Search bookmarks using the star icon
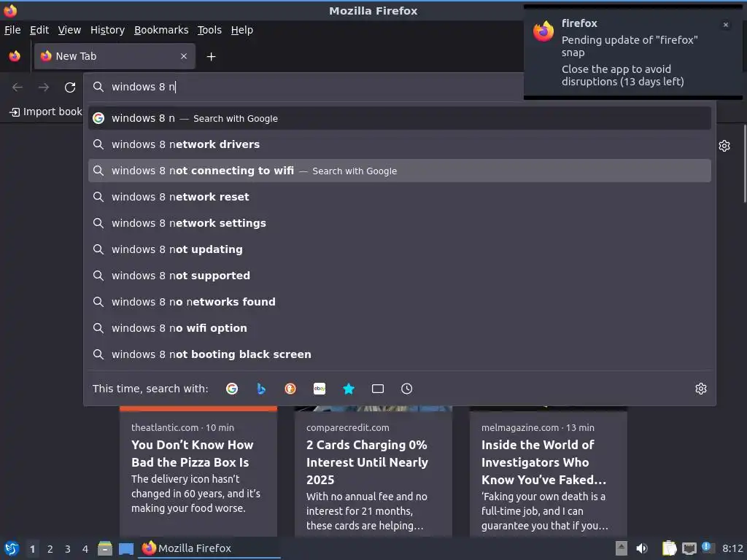 (349, 389)
